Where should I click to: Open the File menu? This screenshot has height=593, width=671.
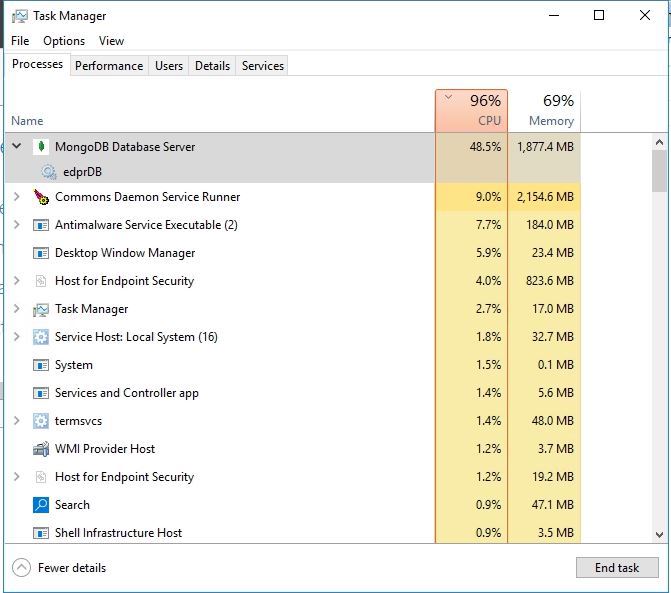pyautogui.click(x=20, y=41)
